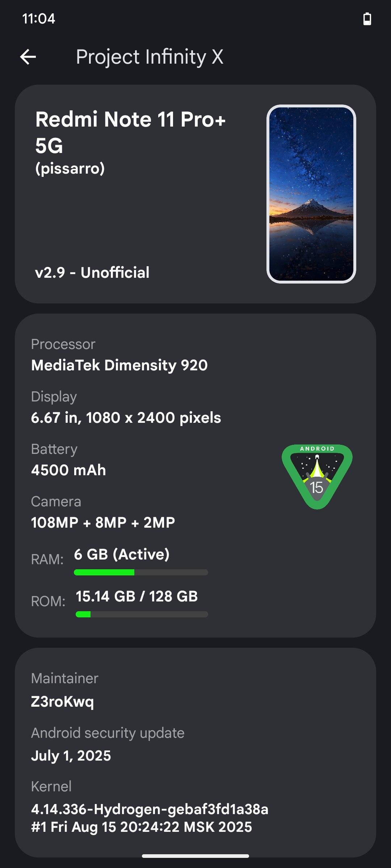Image resolution: width=391 pixels, height=868 pixels.
Task: Tap the Maintainer Z3roKwq entry
Action: click(64, 690)
